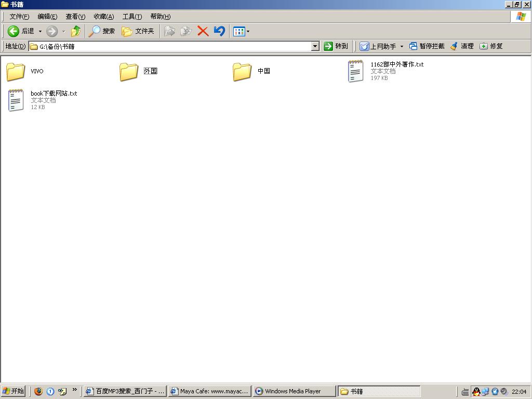Image resolution: width=532 pixels, height=399 pixels.
Task: Select the VIVO folder
Action: [x=16, y=71]
